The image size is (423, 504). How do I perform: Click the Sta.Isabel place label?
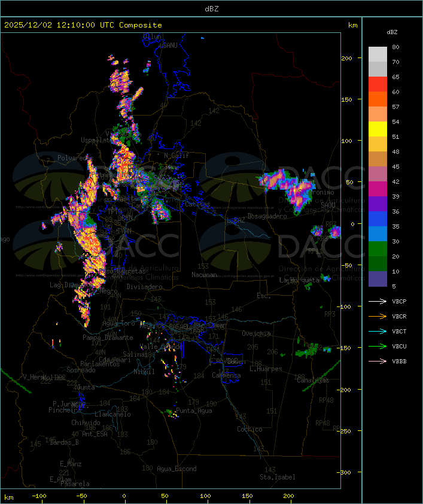coord(277,477)
